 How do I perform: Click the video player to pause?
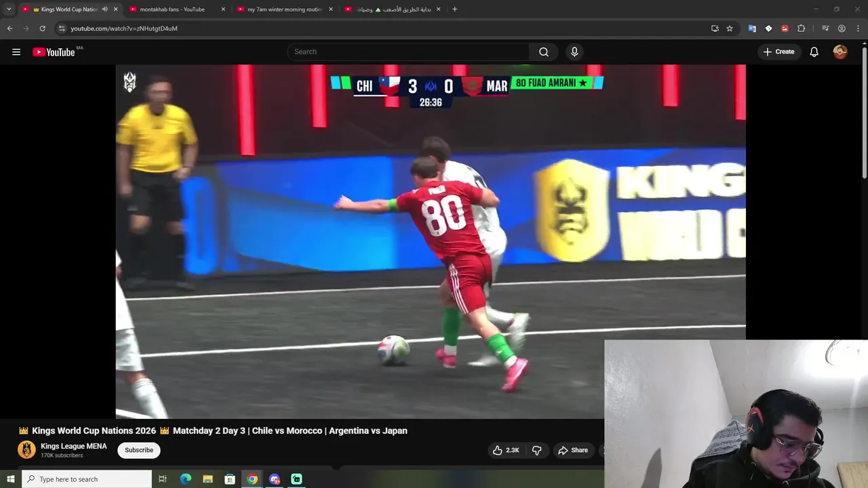[430, 241]
